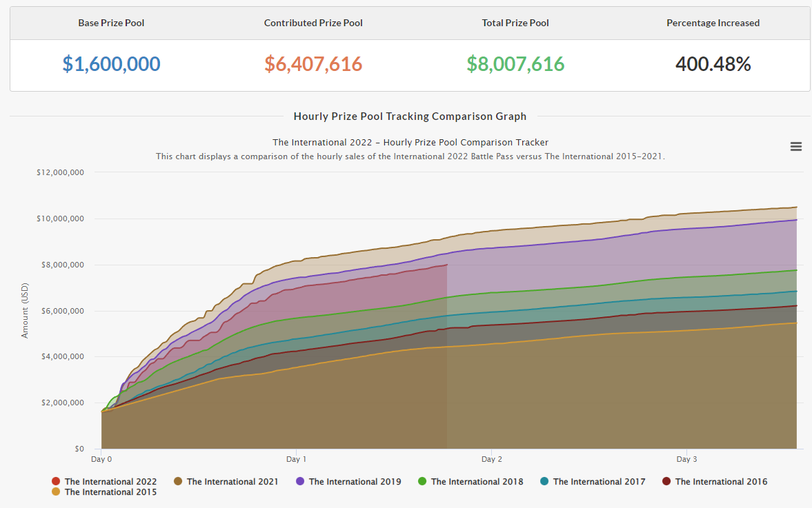Hide The International 2016 series
Viewport: 812px width, 508px height.
tap(721, 482)
